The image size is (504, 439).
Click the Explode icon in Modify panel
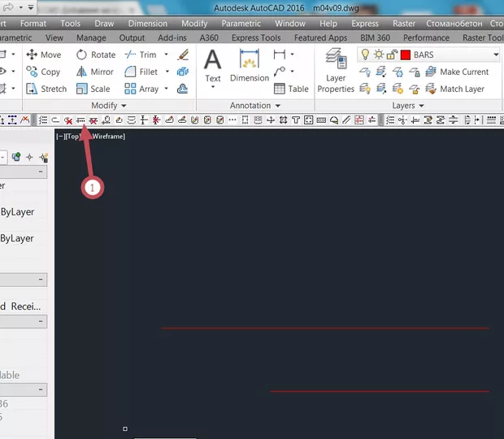tap(183, 72)
